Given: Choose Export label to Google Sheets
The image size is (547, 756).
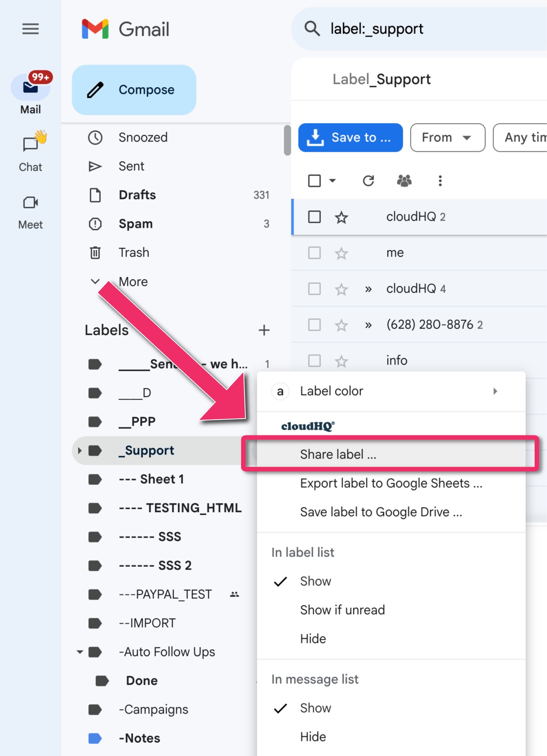Looking at the screenshot, I should 391,483.
